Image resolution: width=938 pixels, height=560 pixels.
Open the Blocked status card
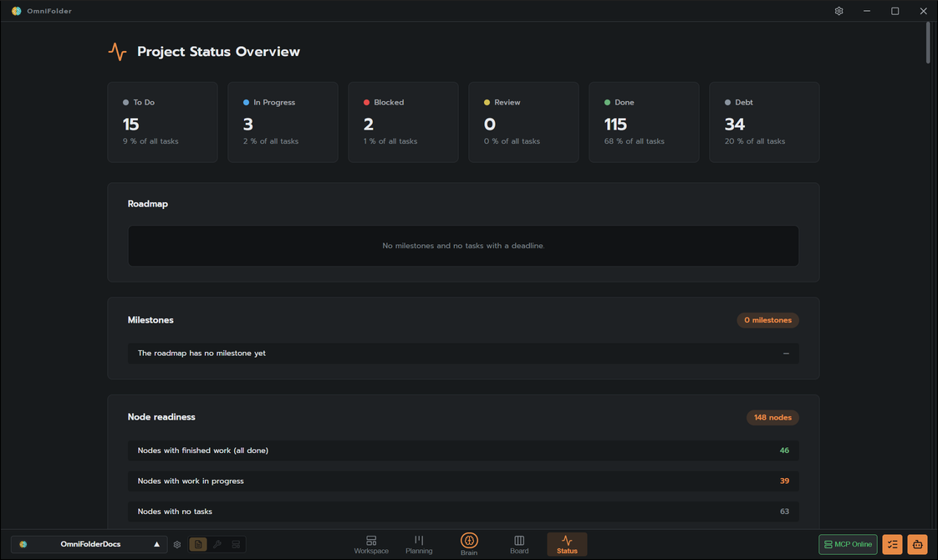(x=403, y=122)
